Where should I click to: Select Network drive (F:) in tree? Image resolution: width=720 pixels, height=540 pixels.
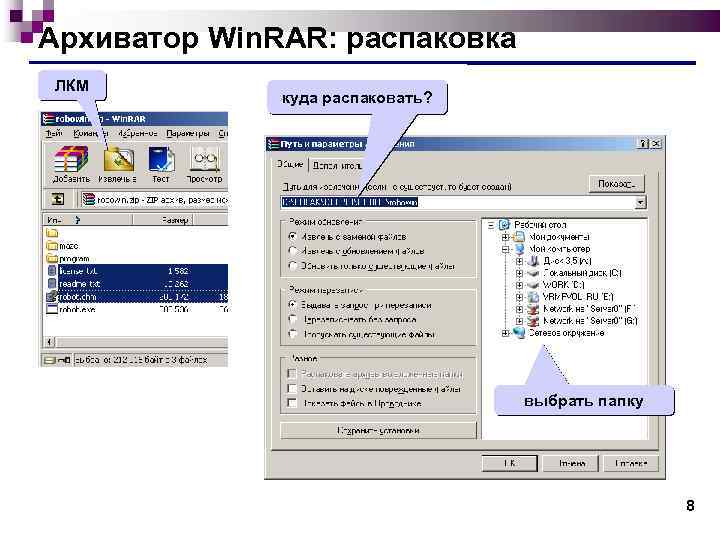pyautogui.click(x=582, y=309)
